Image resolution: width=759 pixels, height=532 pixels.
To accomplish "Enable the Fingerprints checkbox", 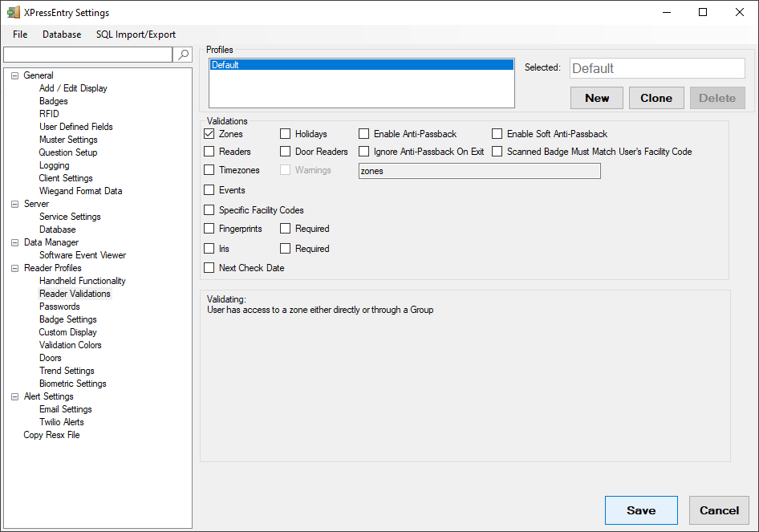I will [209, 229].
